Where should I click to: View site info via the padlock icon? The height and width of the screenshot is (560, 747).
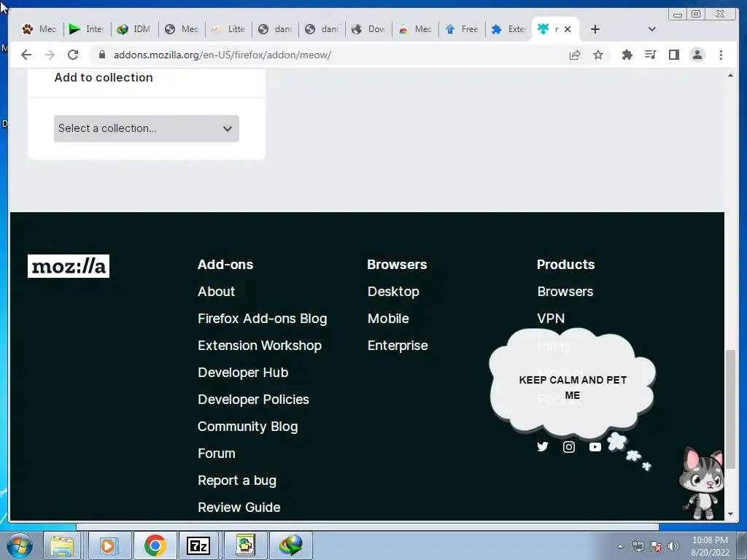click(x=101, y=55)
